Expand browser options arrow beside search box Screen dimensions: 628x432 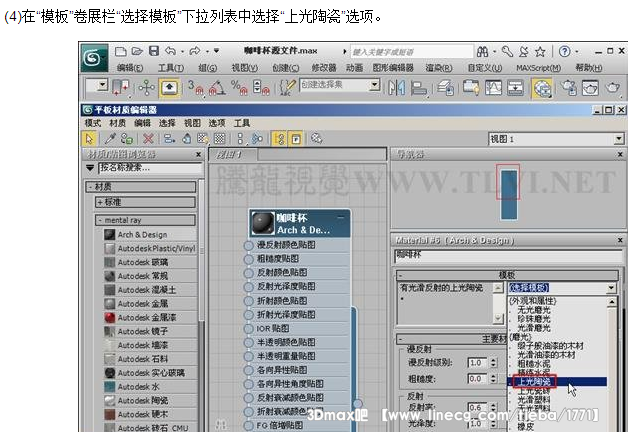point(90,168)
